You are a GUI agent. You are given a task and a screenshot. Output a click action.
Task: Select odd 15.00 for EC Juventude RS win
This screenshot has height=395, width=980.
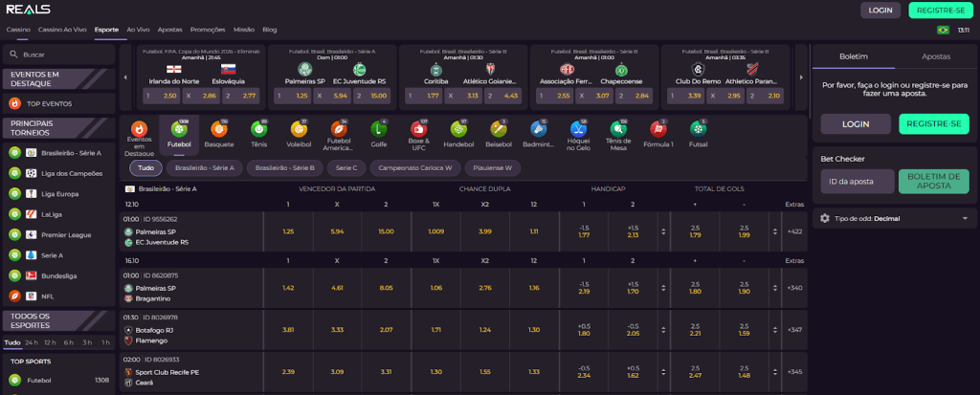(387, 231)
